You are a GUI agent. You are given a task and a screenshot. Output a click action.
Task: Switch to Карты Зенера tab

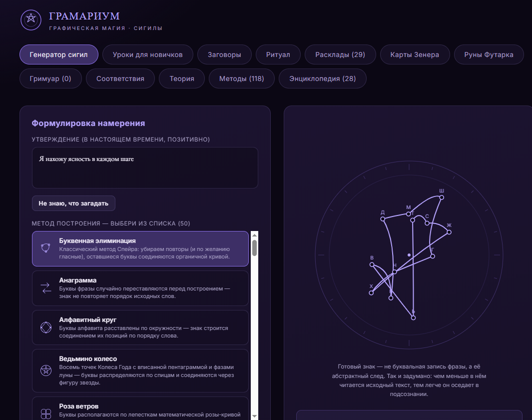[415, 54]
